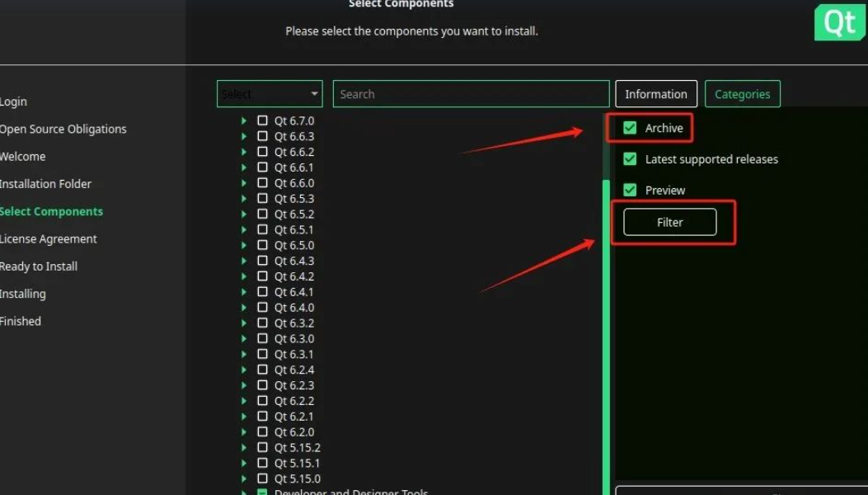Uncheck the Archive checkbox

630,128
